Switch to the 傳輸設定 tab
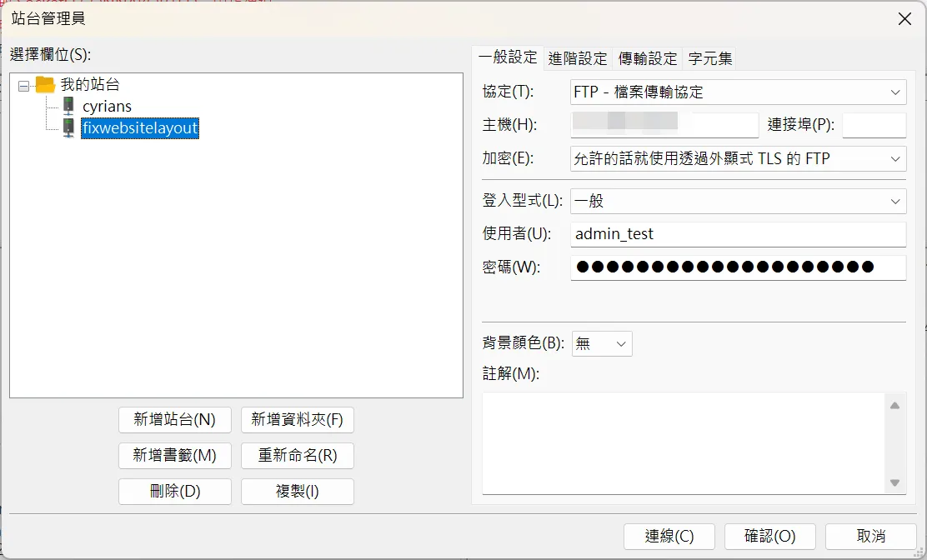Image resolution: width=927 pixels, height=560 pixels. (x=648, y=59)
